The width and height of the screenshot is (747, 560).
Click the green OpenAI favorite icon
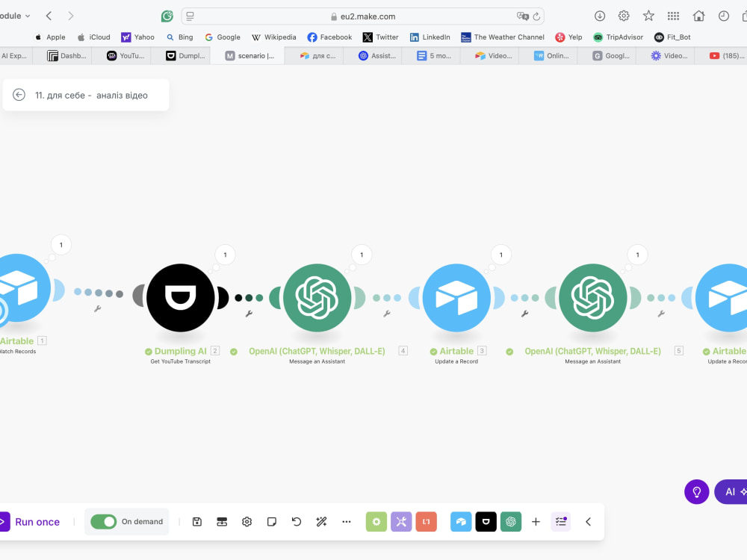point(511,522)
